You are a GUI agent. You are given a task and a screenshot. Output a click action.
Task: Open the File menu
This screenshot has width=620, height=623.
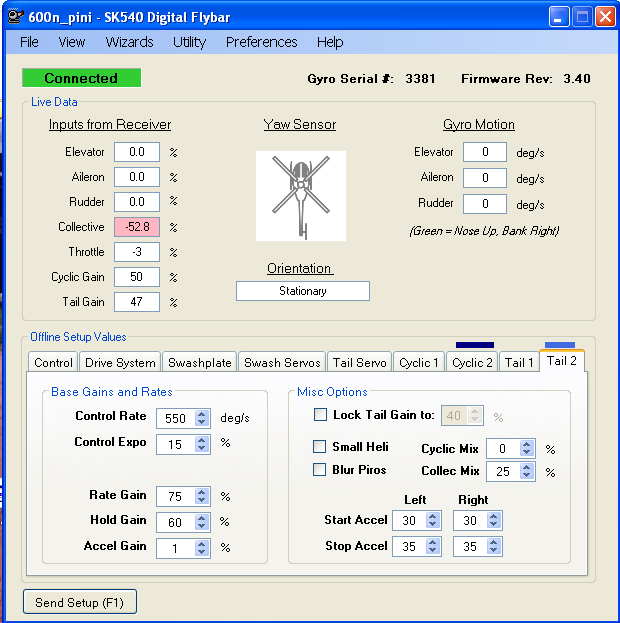click(x=29, y=42)
